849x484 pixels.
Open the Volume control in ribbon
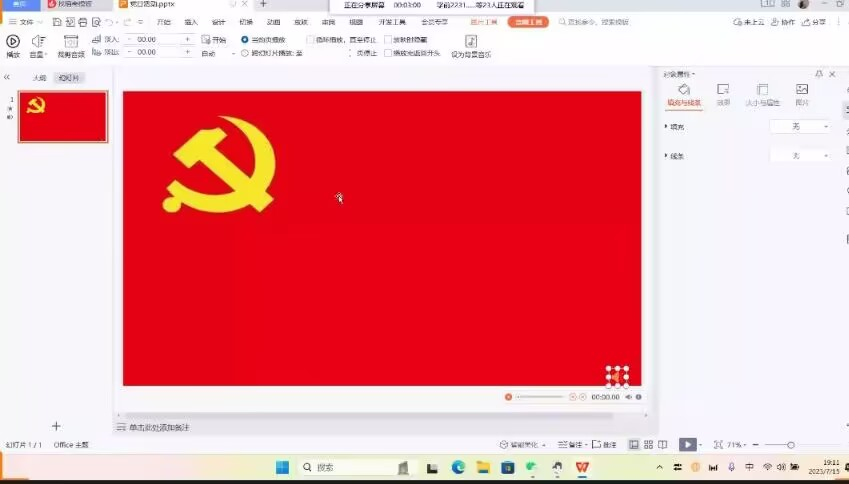(x=38, y=42)
